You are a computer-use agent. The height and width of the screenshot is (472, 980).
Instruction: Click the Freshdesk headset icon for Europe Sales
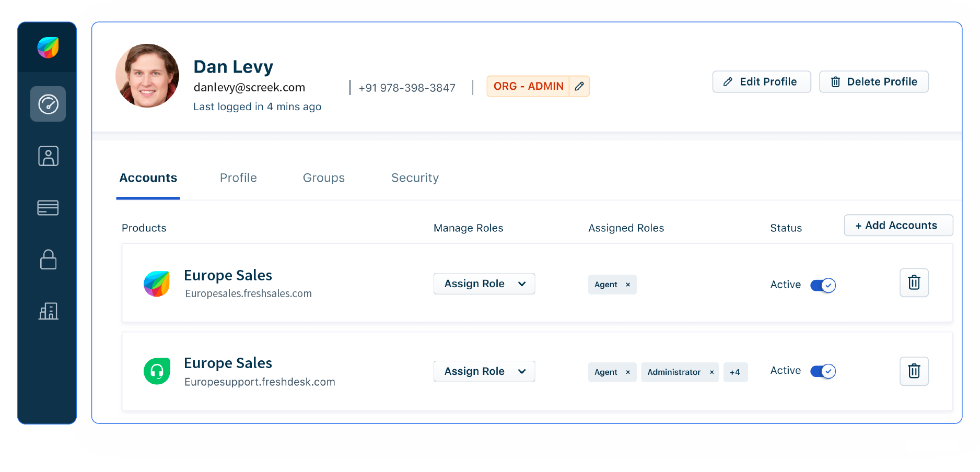pos(157,371)
